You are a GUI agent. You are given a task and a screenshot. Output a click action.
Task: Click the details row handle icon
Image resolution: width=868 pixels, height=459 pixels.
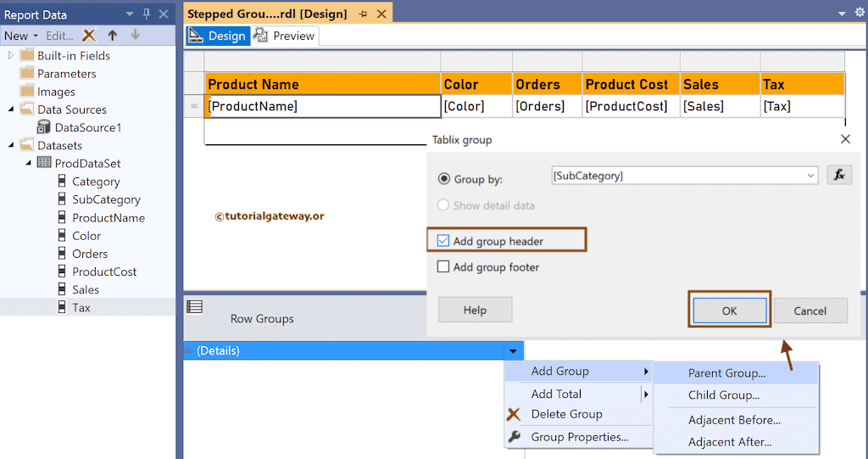tap(194, 106)
